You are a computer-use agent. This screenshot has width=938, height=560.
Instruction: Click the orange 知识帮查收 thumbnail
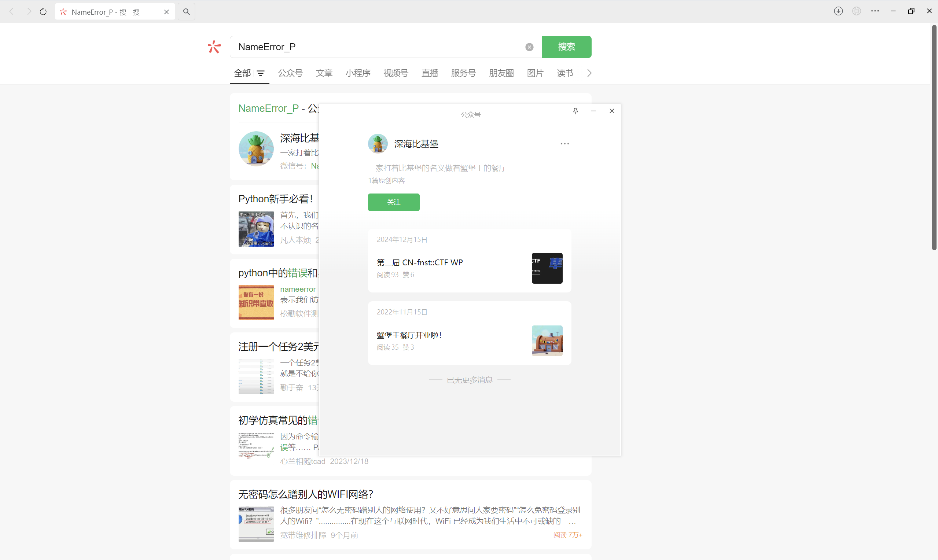pyautogui.click(x=256, y=303)
